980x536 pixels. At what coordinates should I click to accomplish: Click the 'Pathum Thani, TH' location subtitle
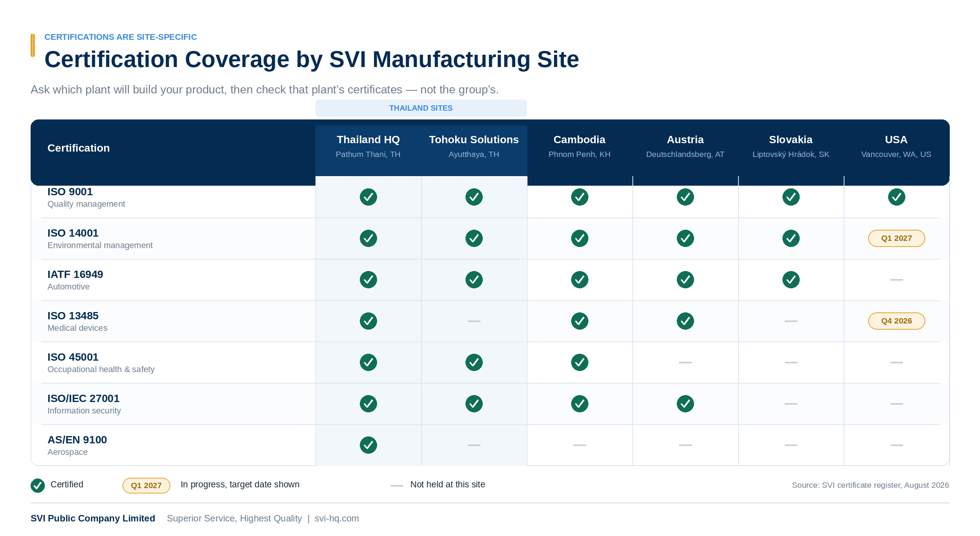[368, 155]
